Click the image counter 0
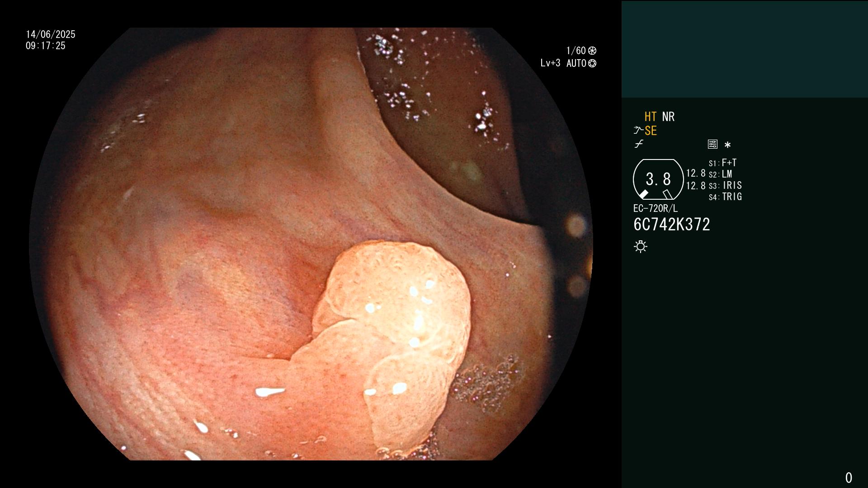 pyautogui.click(x=849, y=478)
